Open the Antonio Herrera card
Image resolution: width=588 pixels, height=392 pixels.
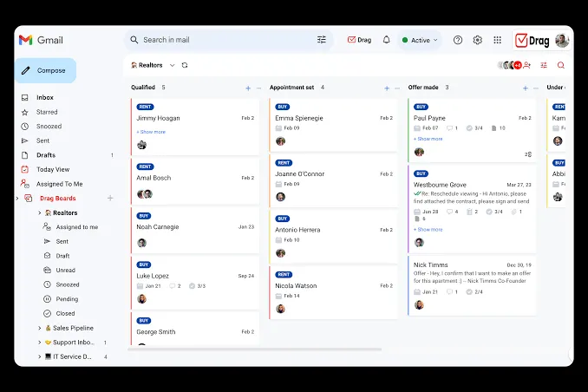coord(333,237)
